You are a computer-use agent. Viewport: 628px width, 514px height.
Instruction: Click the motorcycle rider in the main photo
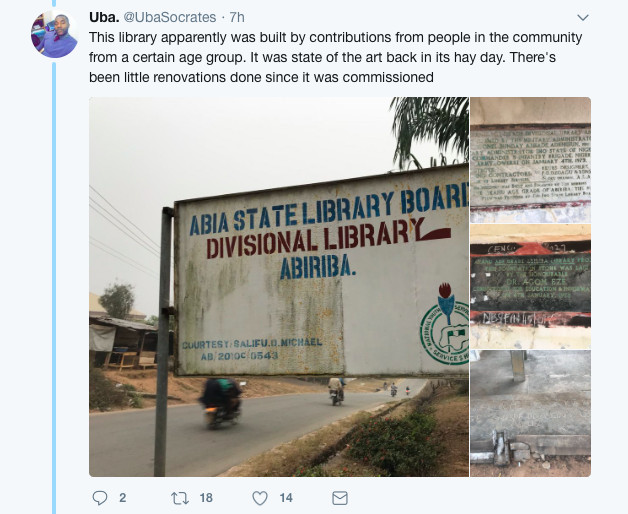(221, 401)
